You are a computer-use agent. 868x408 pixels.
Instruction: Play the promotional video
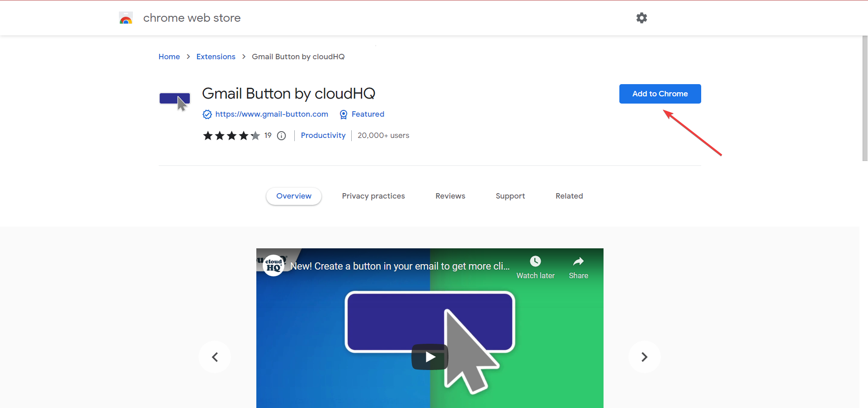[429, 357]
